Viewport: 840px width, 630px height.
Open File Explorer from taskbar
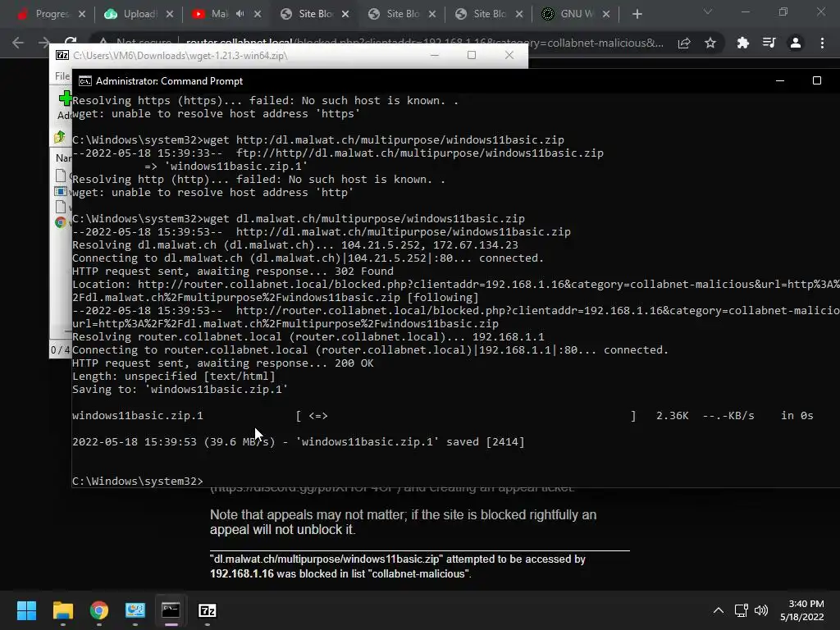62,610
